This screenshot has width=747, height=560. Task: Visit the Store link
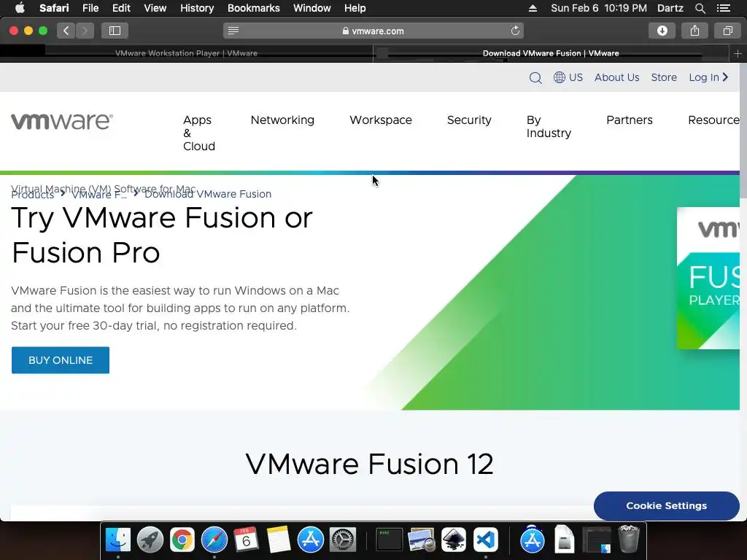664,77
